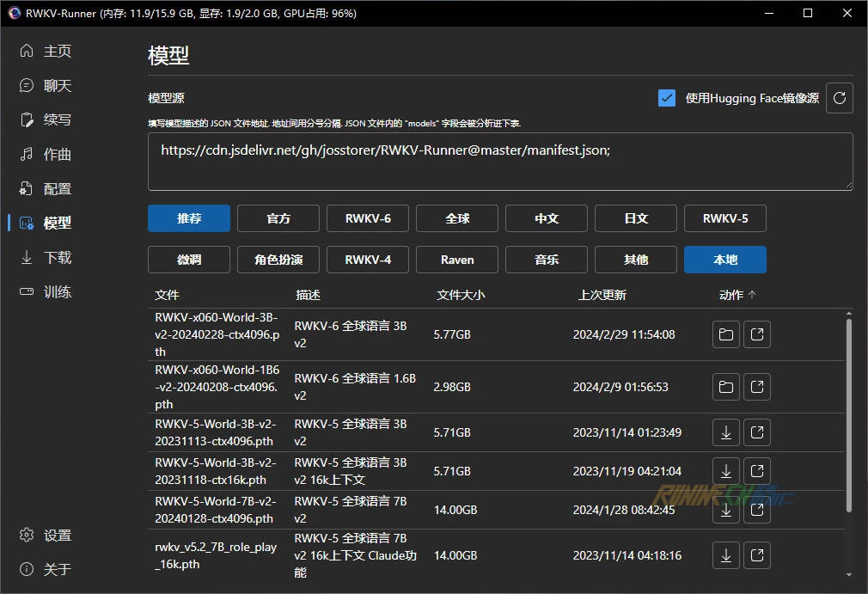Viewport: 868px width, 594px height.
Task: Open folder for RWKV-x060-World-3B model
Action: point(726,335)
